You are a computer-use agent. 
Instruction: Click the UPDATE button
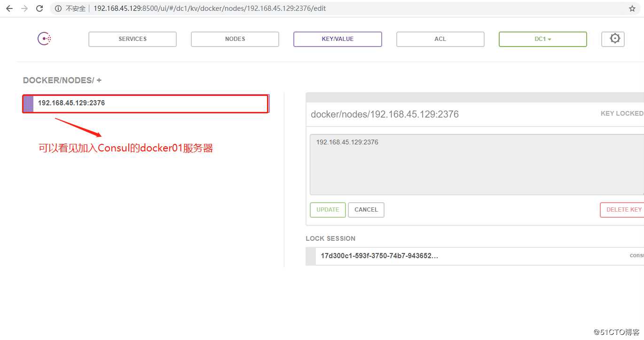pyautogui.click(x=328, y=210)
